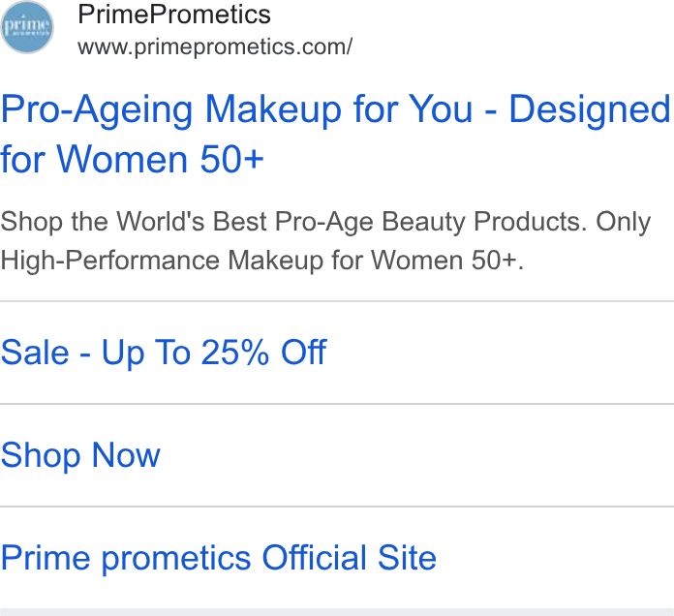
Task: Click the word 'Designed' in the headline
Action: (x=590, y=109)
